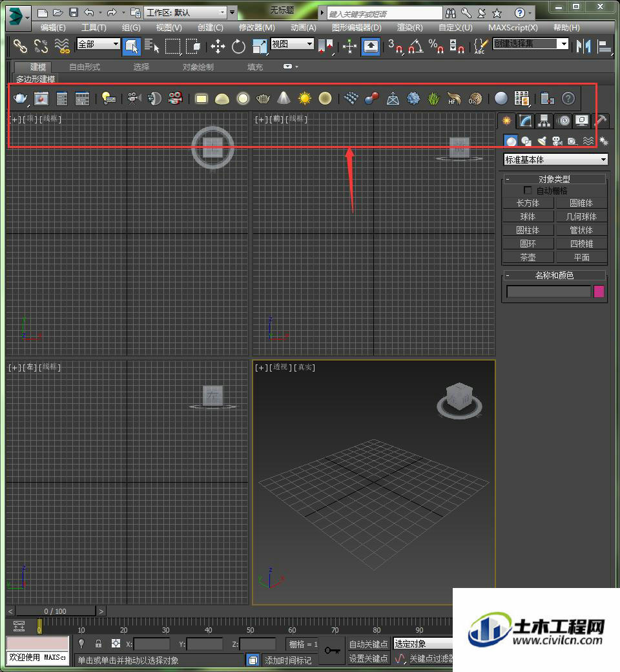The width and height of the screenshot is (620, 672).
Task: Click the render teapot icon
Action: click(20, 99)
